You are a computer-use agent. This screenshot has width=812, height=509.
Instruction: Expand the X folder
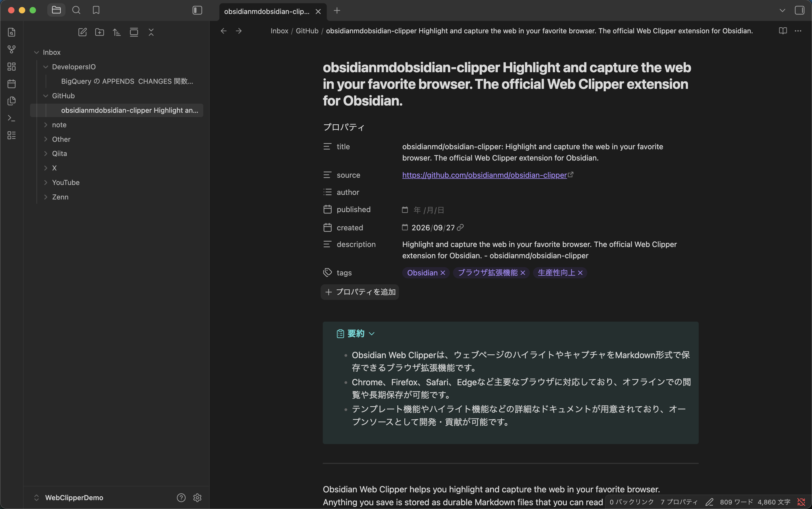(46, 168)
